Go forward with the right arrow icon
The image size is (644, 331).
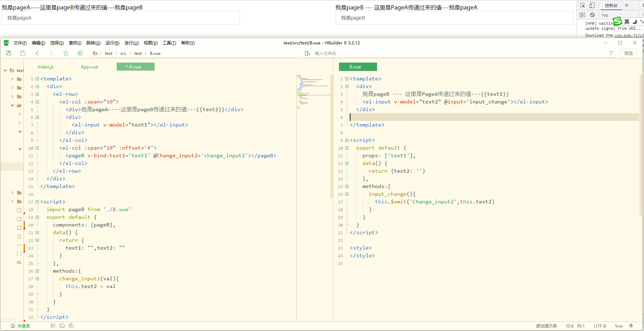51,53
